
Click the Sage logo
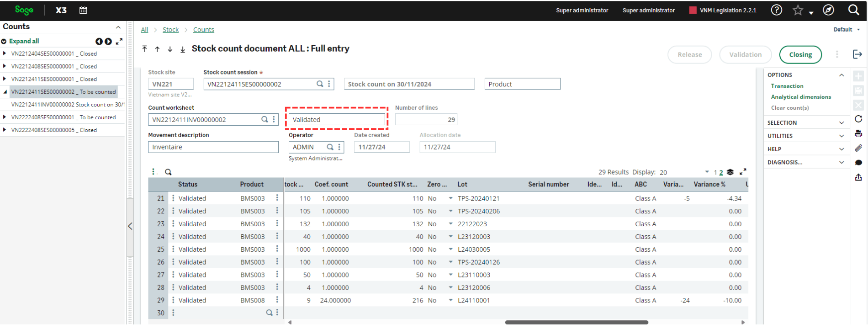coord(24,10)
